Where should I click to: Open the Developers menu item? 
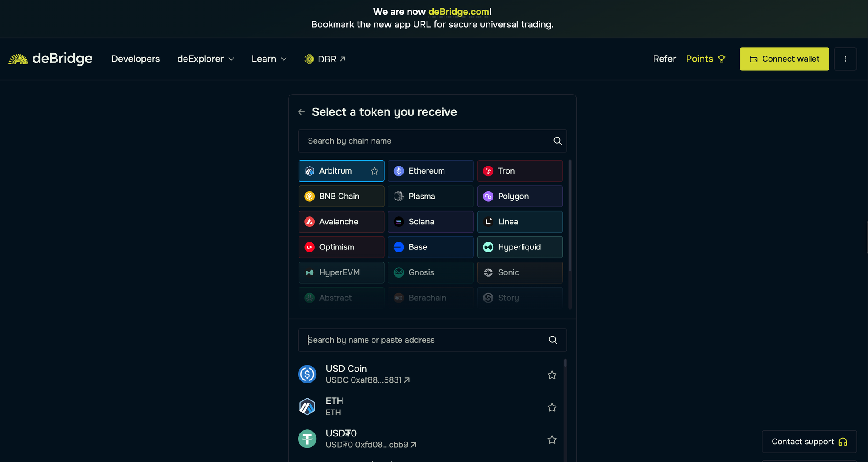135,59
